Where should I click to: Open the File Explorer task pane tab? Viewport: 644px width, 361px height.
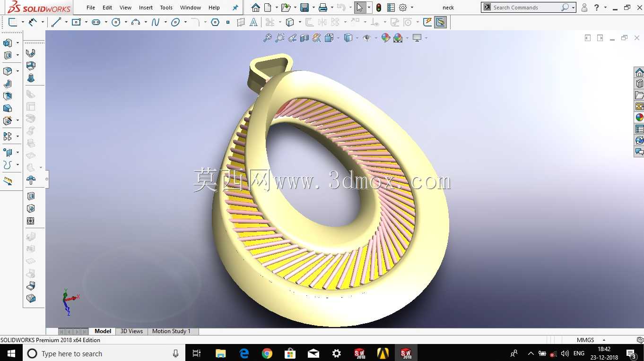pyautogui.click(x=639, y=95)
